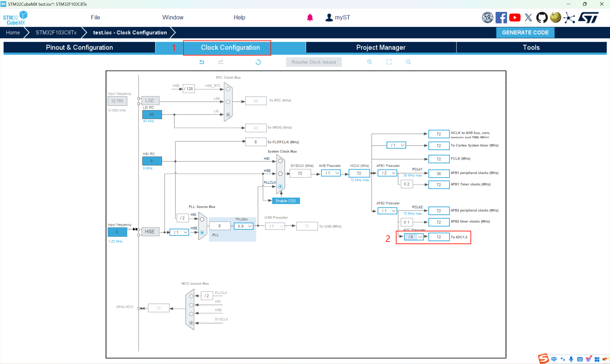
Task: Click the HSE oscillator block
Action: click(150, 232)
